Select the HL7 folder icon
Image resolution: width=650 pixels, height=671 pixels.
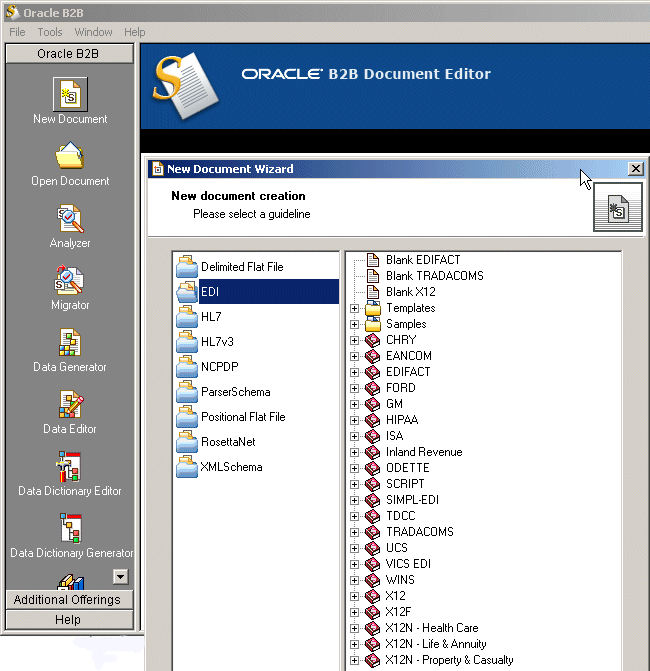coord(187,317)
